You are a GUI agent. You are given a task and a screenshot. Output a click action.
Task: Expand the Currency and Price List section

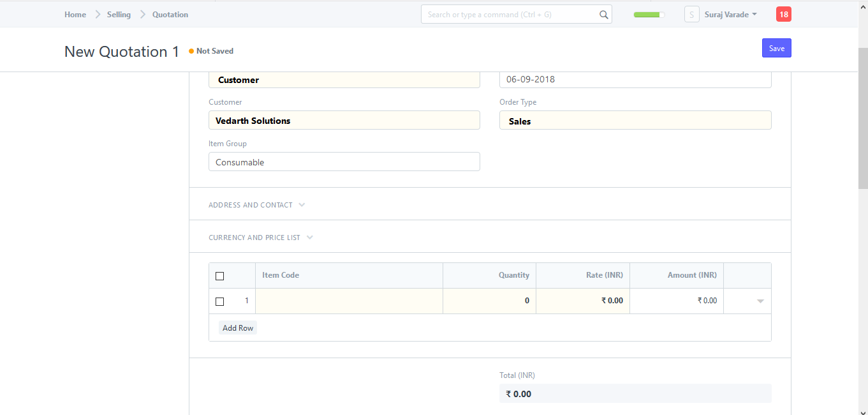pyautogui.click(x=260, y=238)
